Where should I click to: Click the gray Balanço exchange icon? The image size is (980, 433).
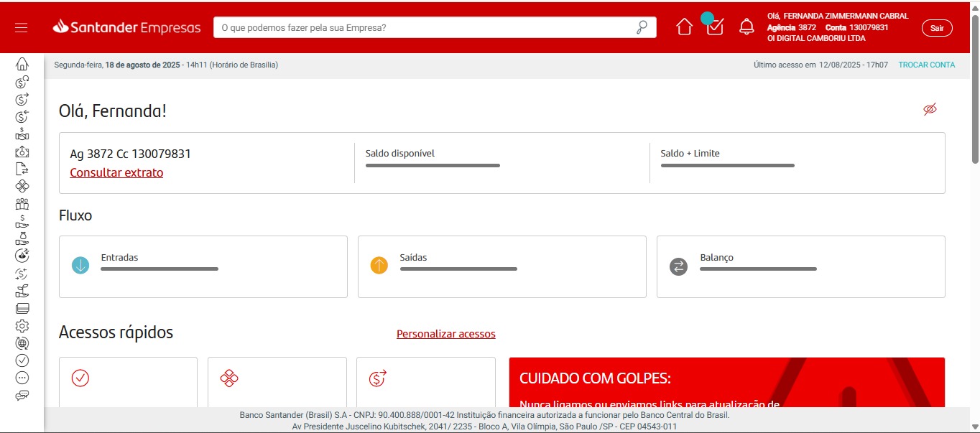[x=678, y=266]
